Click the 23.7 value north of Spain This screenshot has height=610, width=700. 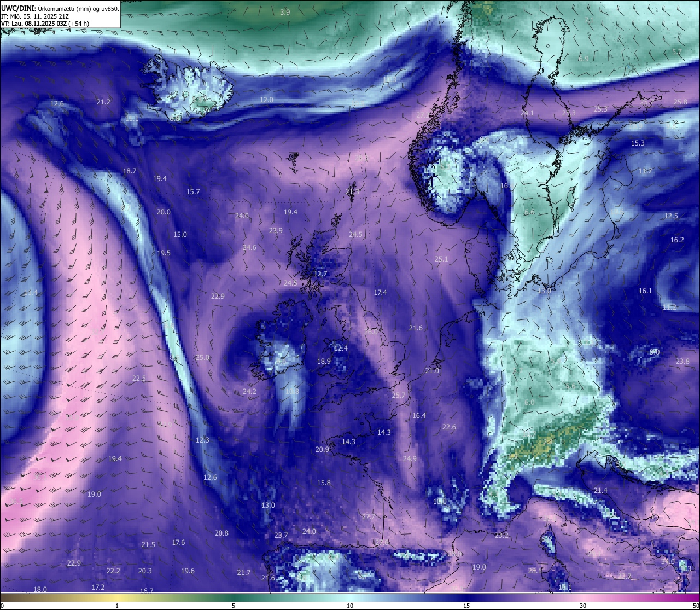point(281,535)
